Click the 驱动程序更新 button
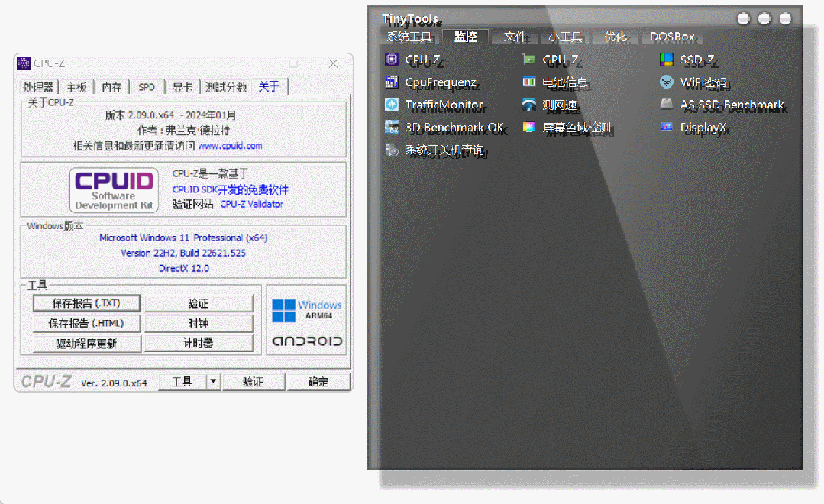824x504 pixels. coord(87,344)
